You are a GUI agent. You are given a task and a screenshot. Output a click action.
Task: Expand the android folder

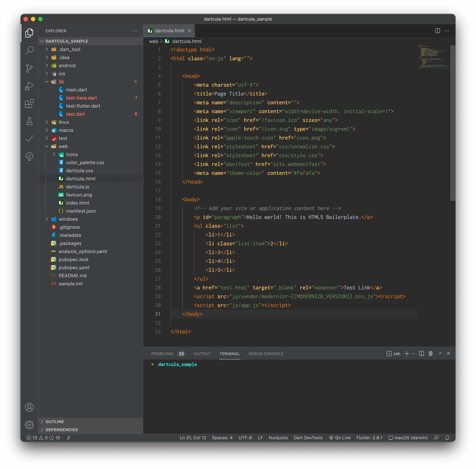coord(67,66)
